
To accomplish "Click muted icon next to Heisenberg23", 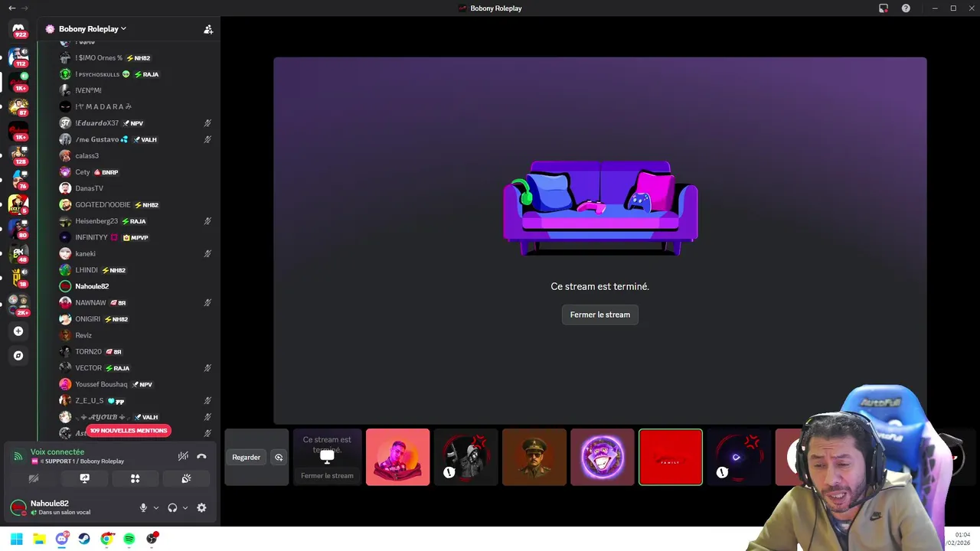I will click(x=207, y=221).
